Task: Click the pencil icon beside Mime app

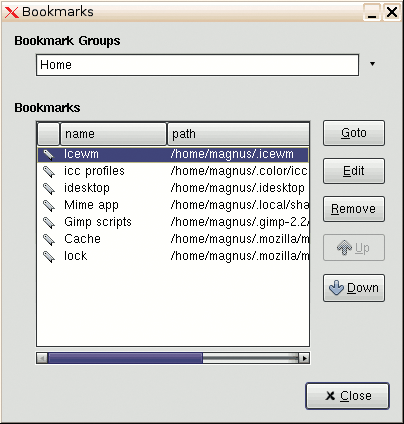Action: pyautogui.click(x=49, y=205)
